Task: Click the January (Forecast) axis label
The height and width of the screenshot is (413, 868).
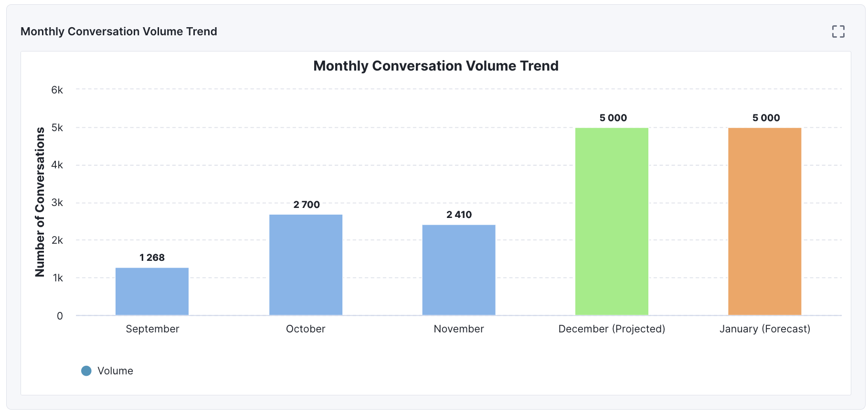Action: click(x=764, y=329)
